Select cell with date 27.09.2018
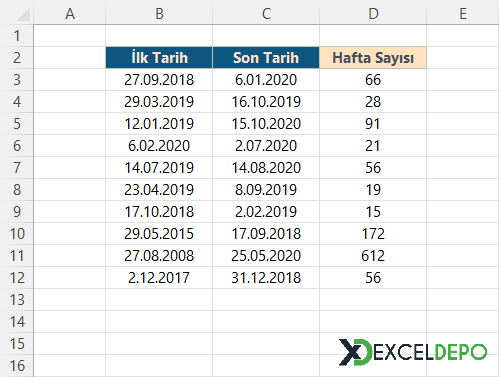This screenshot has width=499, height=377. (x=159, y=80)
